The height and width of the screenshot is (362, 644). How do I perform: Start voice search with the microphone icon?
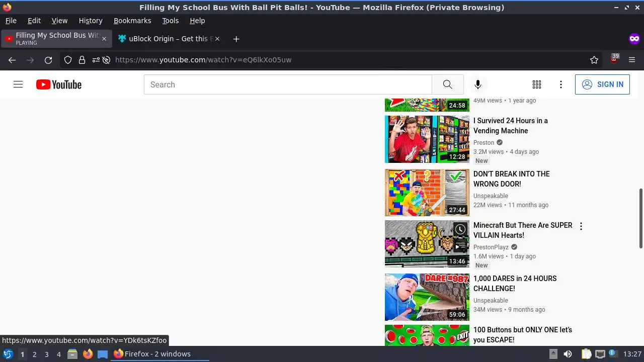(478, 84)
